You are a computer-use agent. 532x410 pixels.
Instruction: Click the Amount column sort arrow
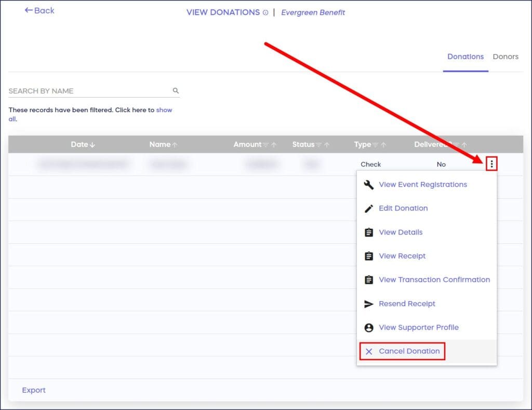tap(274, 145)
